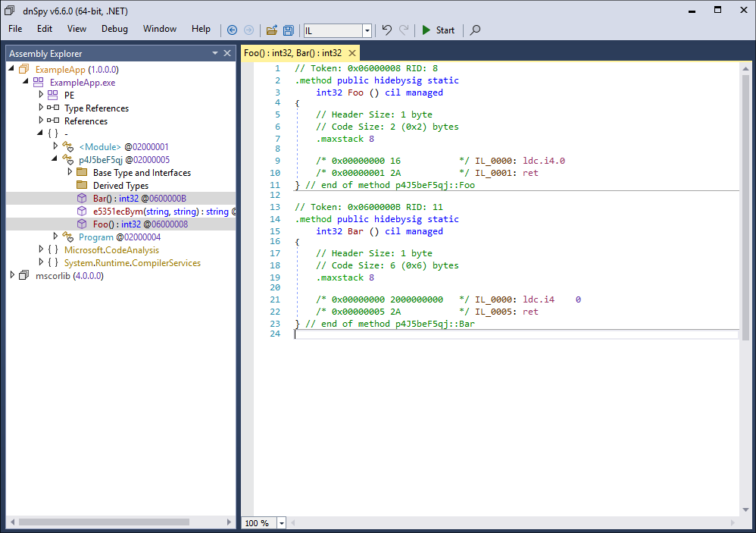The width and height of the screenshot is (756, 533).
Task: Expand the <Module> class node
Action: [x=55, y=146]
